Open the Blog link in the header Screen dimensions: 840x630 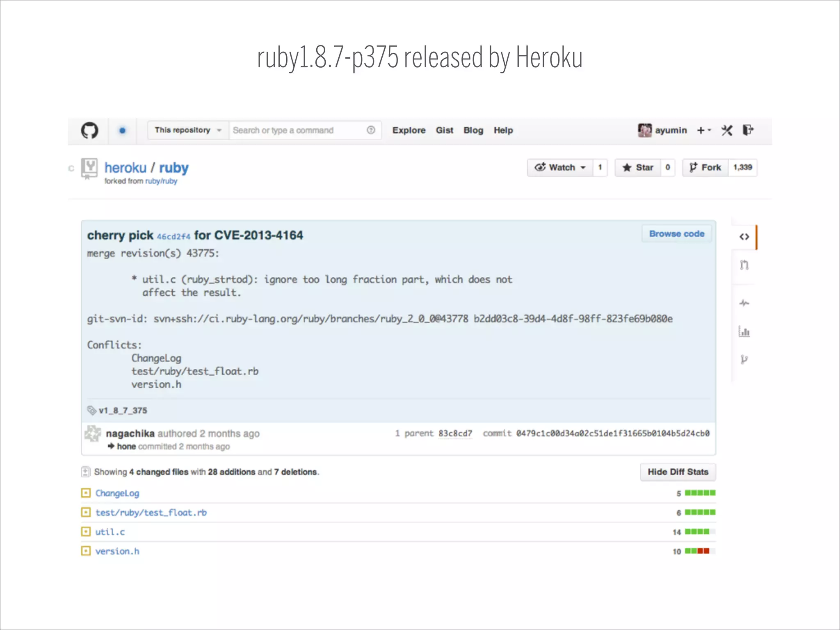pyautogui.click(x=473, y=130)
